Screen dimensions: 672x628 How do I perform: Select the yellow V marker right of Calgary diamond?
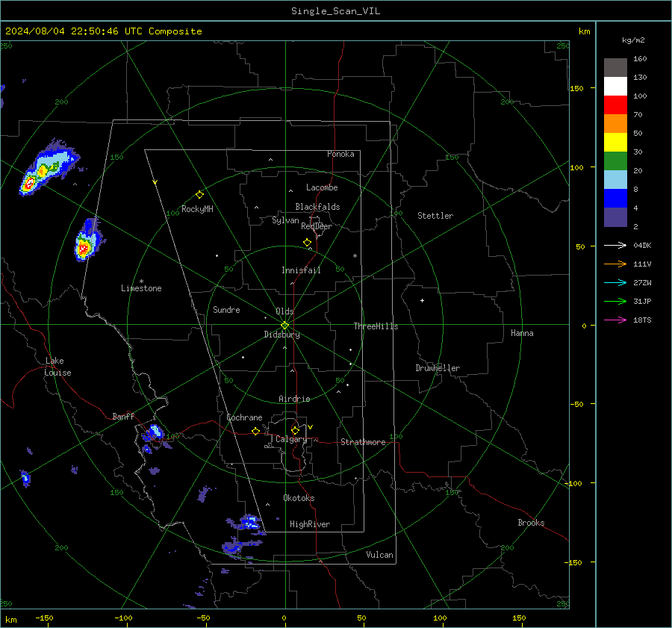311,427
